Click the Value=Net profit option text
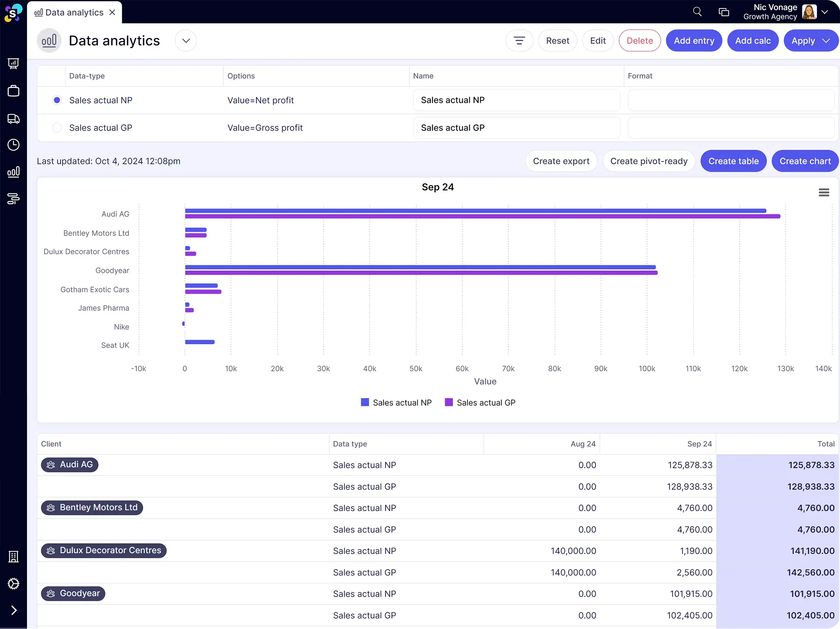Viewport: 840px width, 629px height. pyautogui.click(x=260, y=100)
